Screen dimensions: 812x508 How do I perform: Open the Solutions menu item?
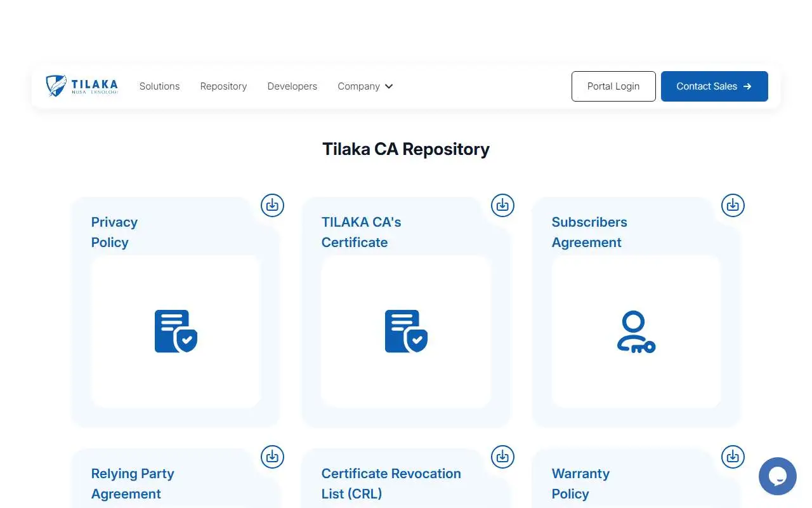click(x=160, y=86)
